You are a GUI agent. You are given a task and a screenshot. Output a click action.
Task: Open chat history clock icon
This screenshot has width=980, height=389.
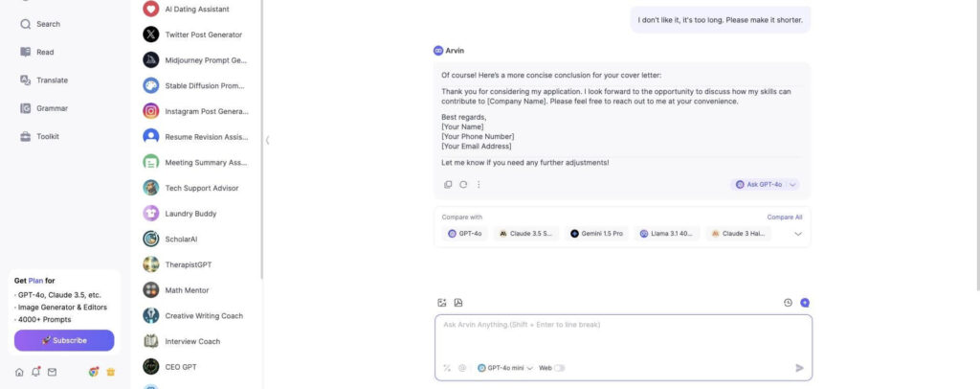click(789, 303)
